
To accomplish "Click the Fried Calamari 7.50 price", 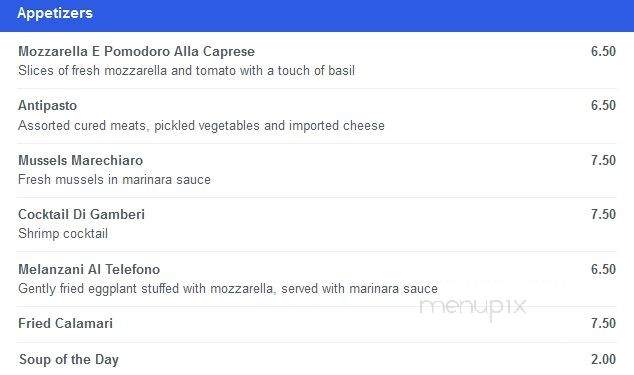I will 603,323.
